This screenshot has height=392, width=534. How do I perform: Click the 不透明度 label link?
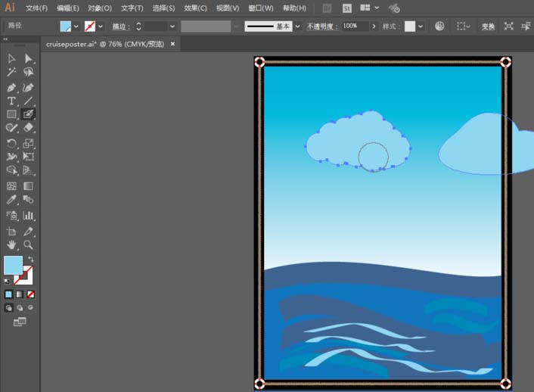(x=321, y=26)
